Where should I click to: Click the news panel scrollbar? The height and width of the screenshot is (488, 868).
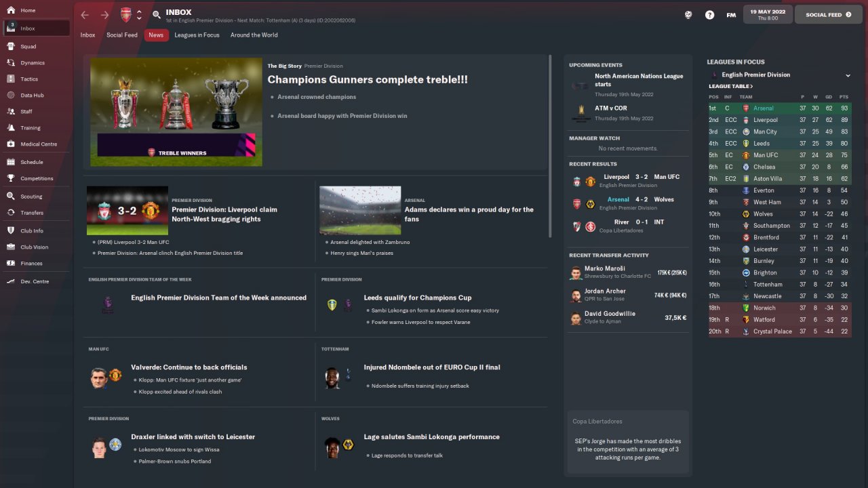click(x=550, y=146)
